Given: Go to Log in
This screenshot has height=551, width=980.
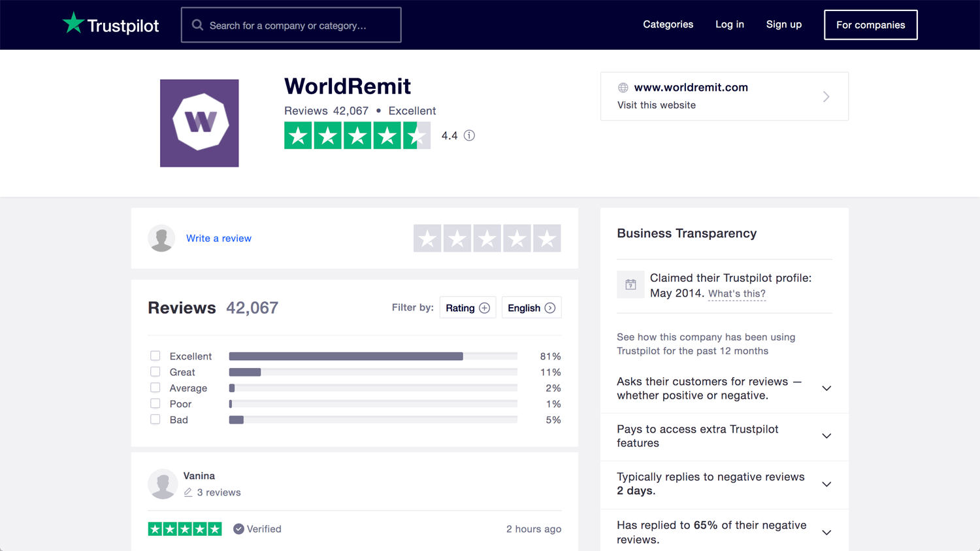Looking at the screenshot, I should 729,24.
